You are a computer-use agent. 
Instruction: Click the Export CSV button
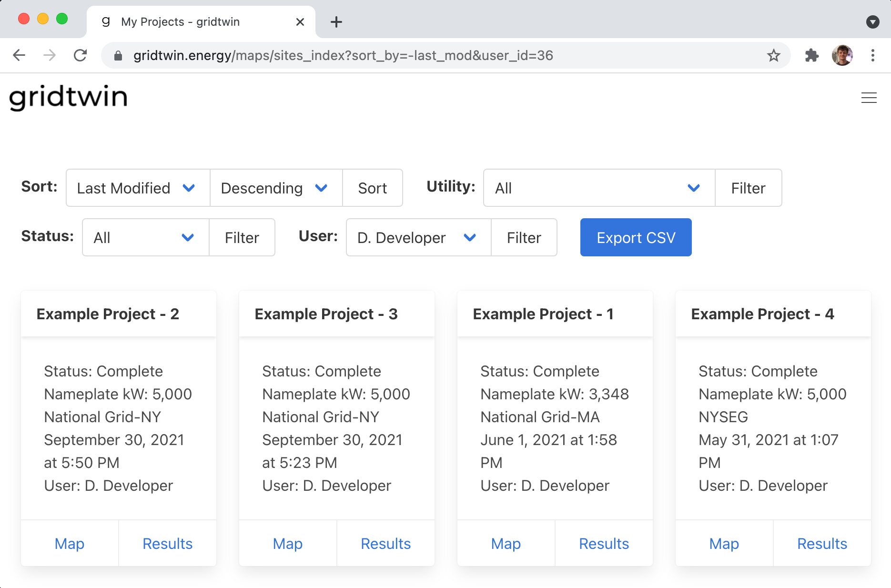point(636,237)
